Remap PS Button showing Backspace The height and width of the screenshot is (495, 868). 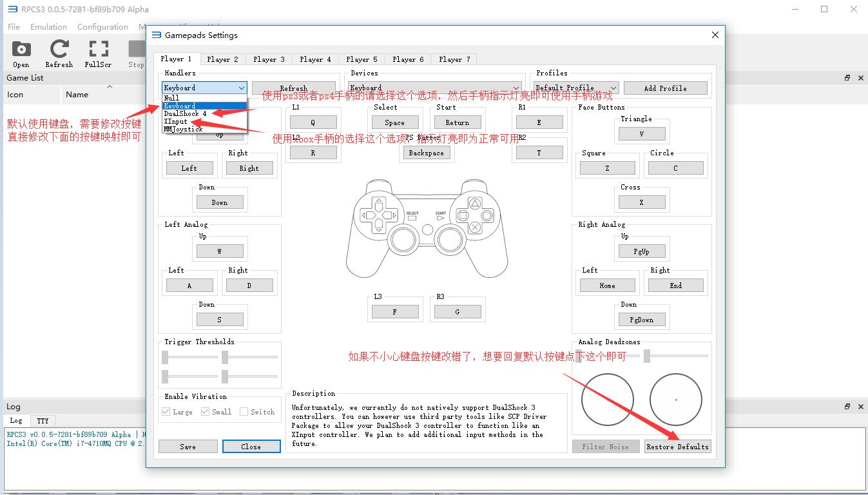(426, 153)
